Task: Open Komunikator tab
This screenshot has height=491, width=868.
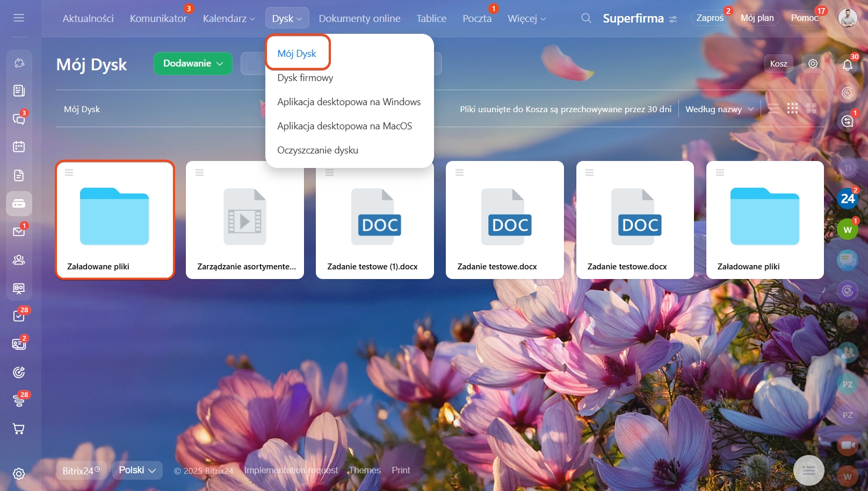Action: [x=158, y=18]
